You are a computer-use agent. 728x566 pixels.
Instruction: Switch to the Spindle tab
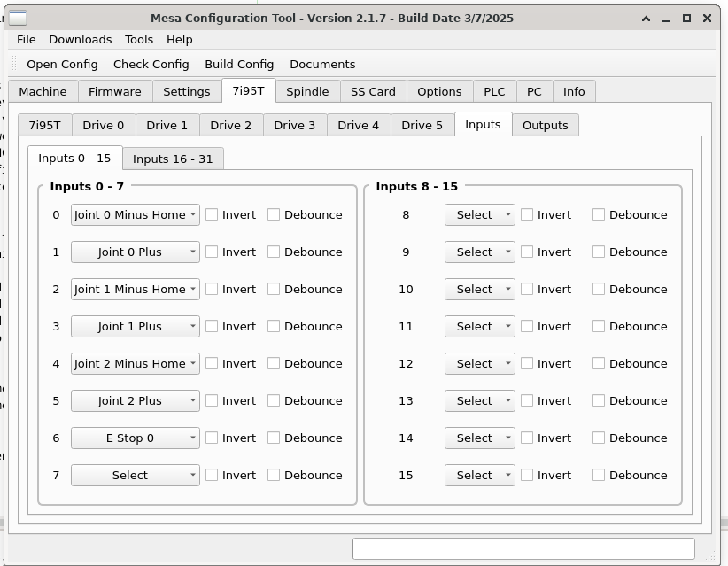(x=307, y=91)
